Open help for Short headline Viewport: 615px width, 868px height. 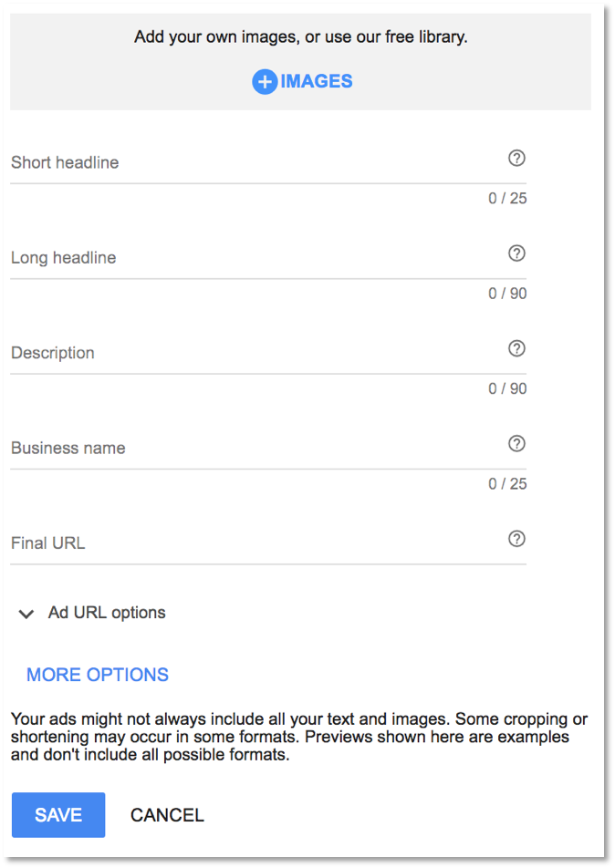pyautogui.click(x=516, y=159)
